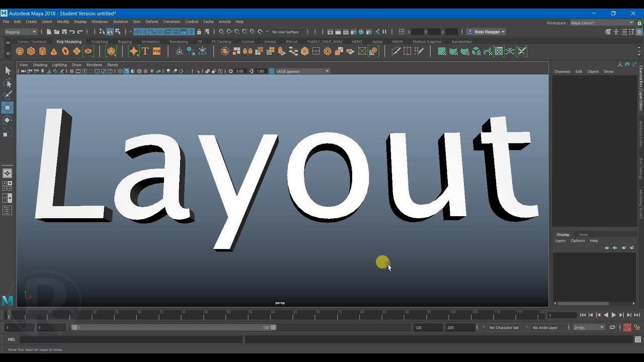Create a polygon cone from the shelf
This screenshot has height=362, width=644.
point(54,51)
